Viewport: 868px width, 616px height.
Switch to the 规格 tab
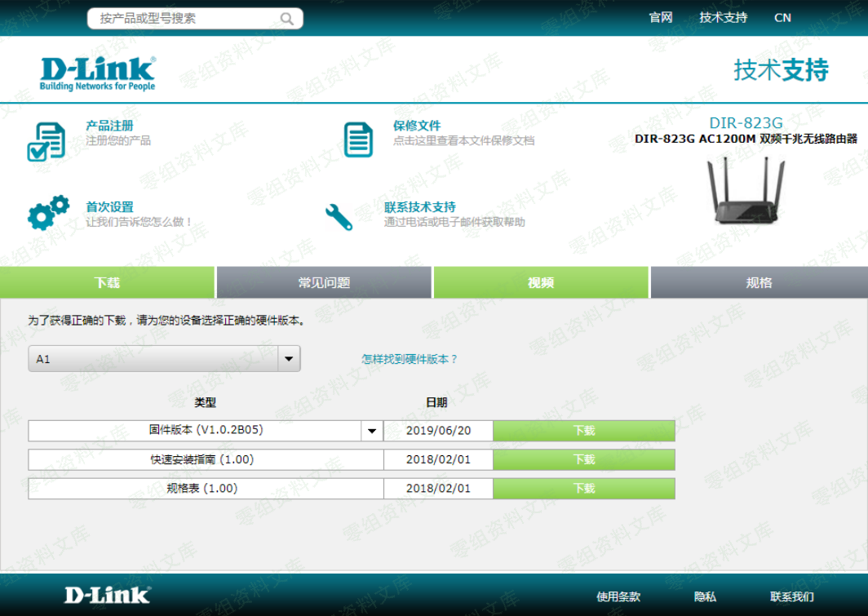(x=759, y=282)
